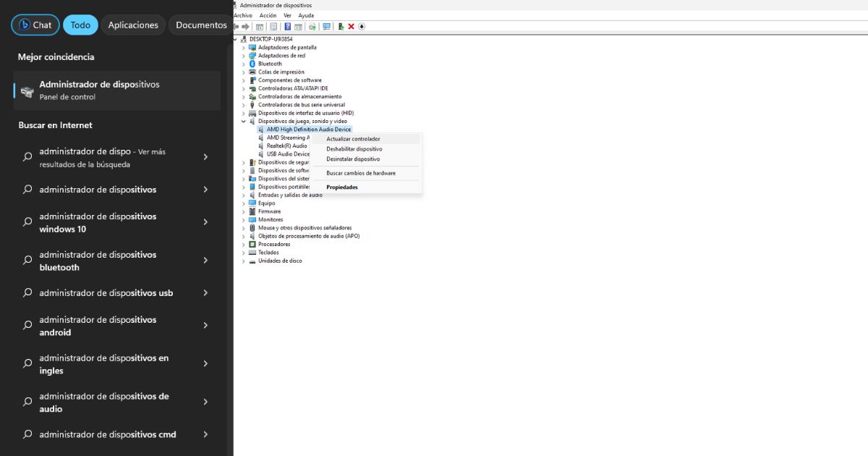Click the Realtek(R) Audio speaker icon
This screenshot has height=456, width=868.
tap(261, 145)
